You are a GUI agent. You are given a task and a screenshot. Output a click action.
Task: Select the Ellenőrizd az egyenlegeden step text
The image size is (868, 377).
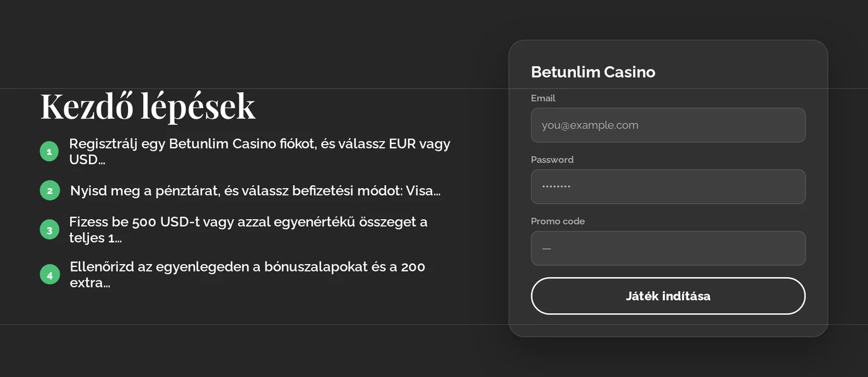click(248, 274)
